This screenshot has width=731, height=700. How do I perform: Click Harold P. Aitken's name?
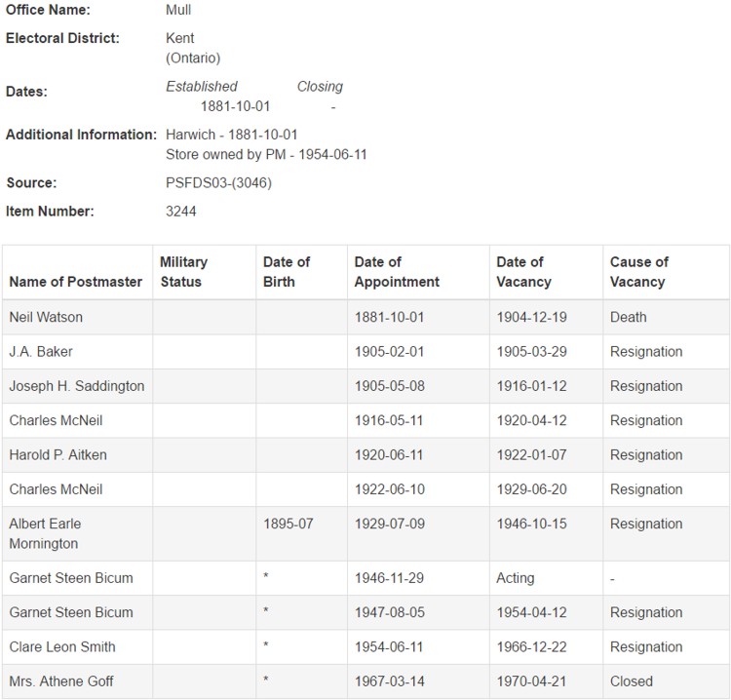tap(58, 455)
